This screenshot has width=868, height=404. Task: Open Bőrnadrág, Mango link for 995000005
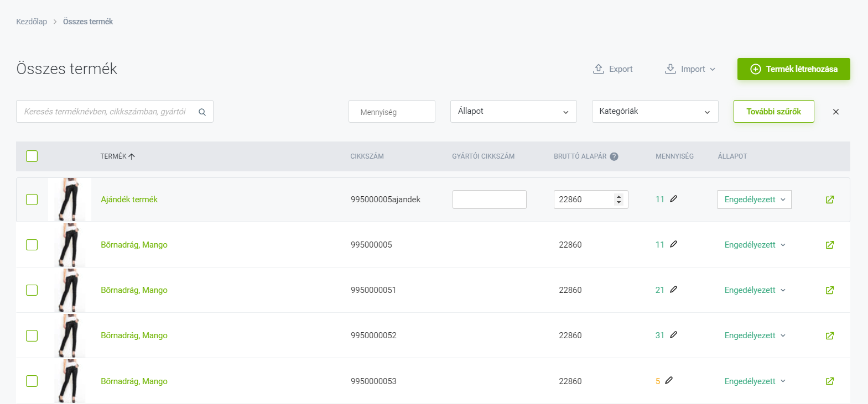pos(134,245)
